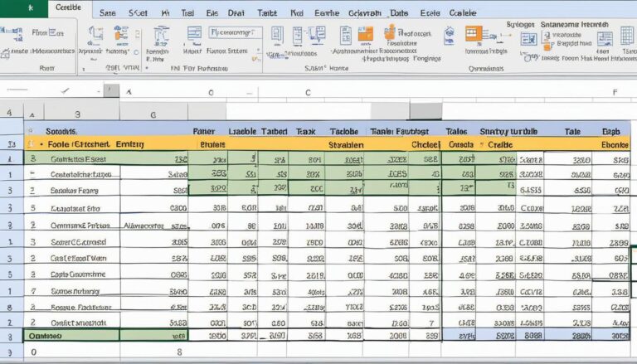Click the form icon above 4sert label

(605, 39)
